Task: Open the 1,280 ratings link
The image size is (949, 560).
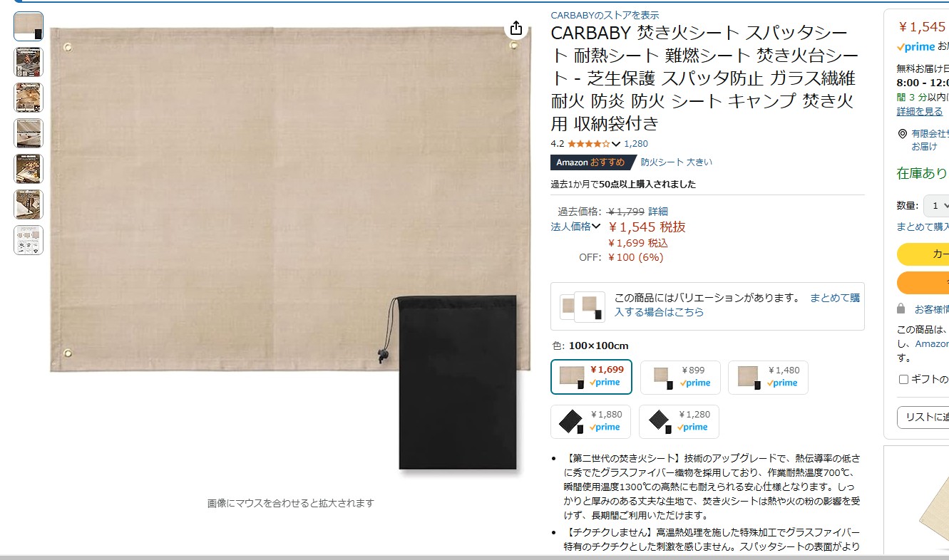Action: [636, 144]
